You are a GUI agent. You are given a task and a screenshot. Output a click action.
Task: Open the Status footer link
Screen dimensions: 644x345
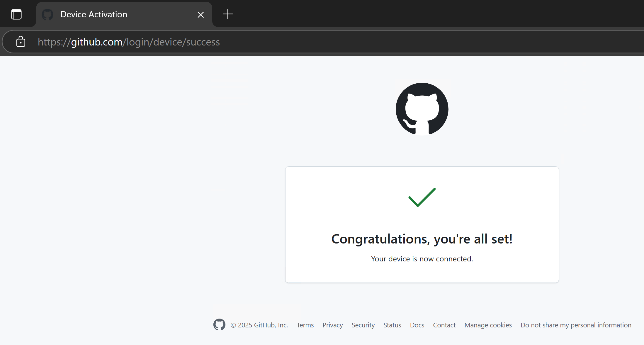392,325
